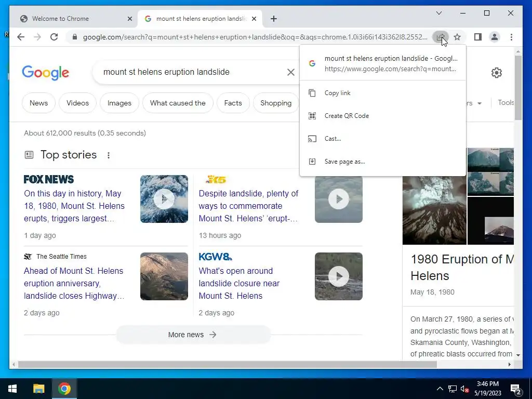Select Save page as... option

click(x=383, y=162)
